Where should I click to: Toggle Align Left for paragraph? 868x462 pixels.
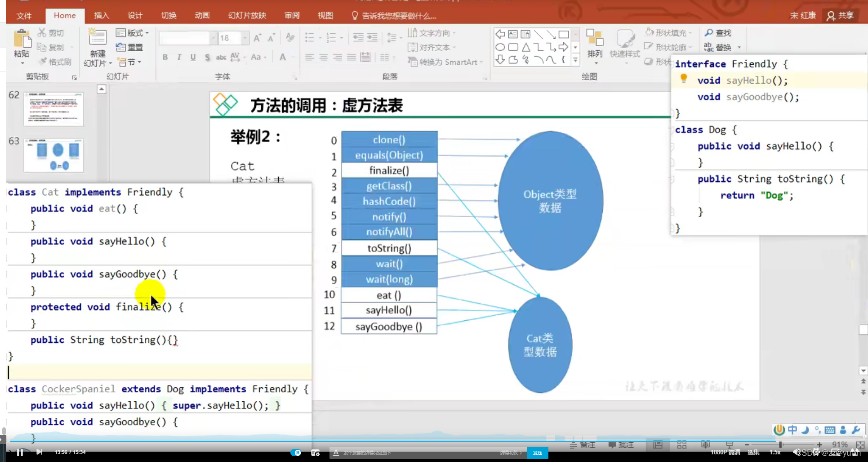pyautogui.click(x=309, y=57)
